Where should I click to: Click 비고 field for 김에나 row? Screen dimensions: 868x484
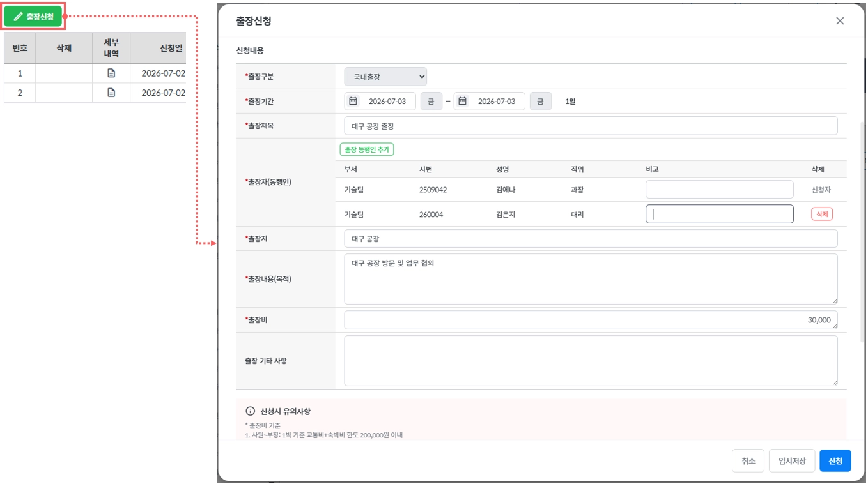[719, 190]
